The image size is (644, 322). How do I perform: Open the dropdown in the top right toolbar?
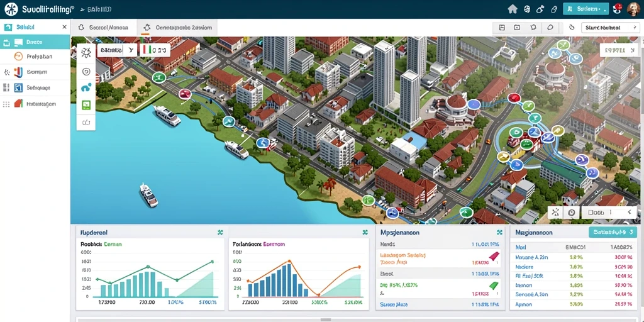click(x=610, y=28)
